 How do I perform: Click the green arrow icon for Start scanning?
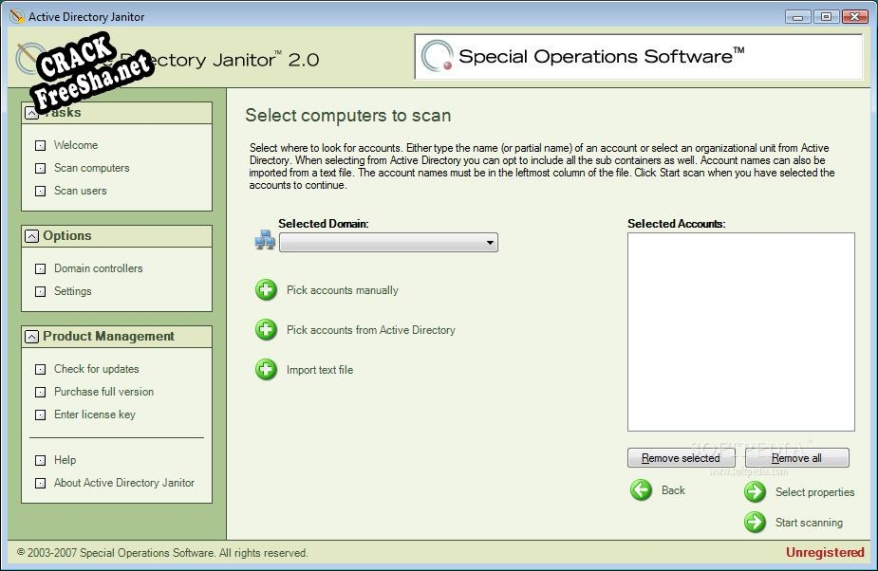pyautogui.click(x=755, y=522)
